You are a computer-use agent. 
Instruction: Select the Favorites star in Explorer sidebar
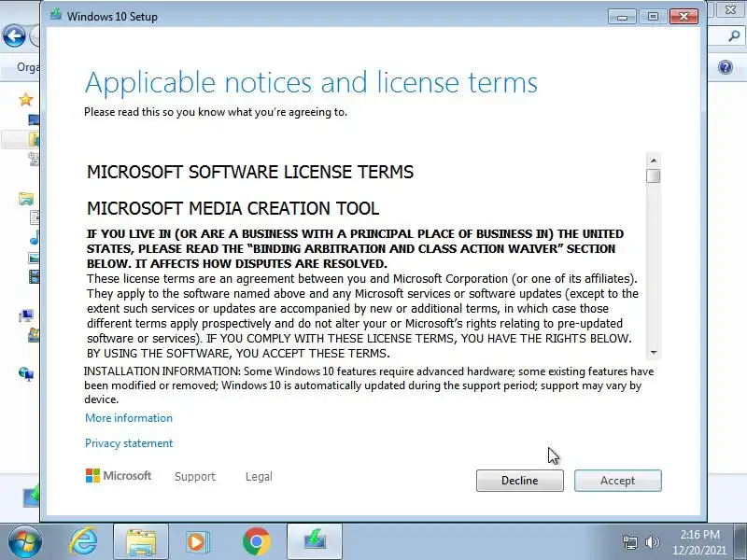(x=26, y=99)
